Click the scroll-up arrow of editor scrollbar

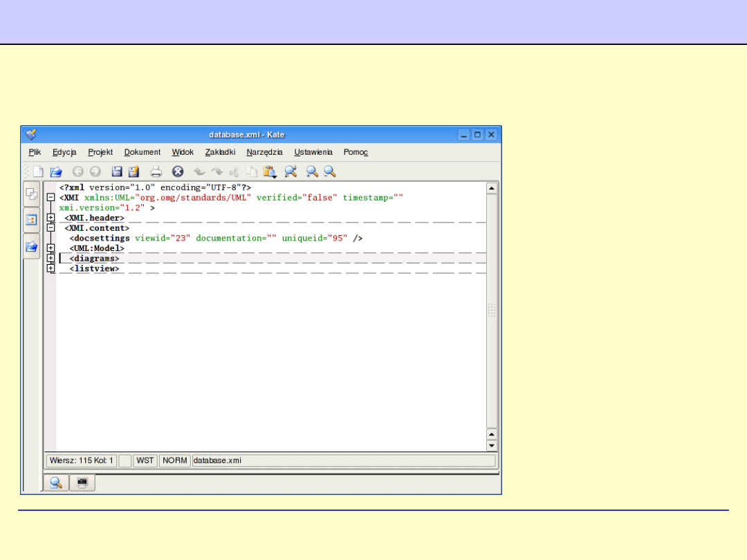click(x=492, y=188)
